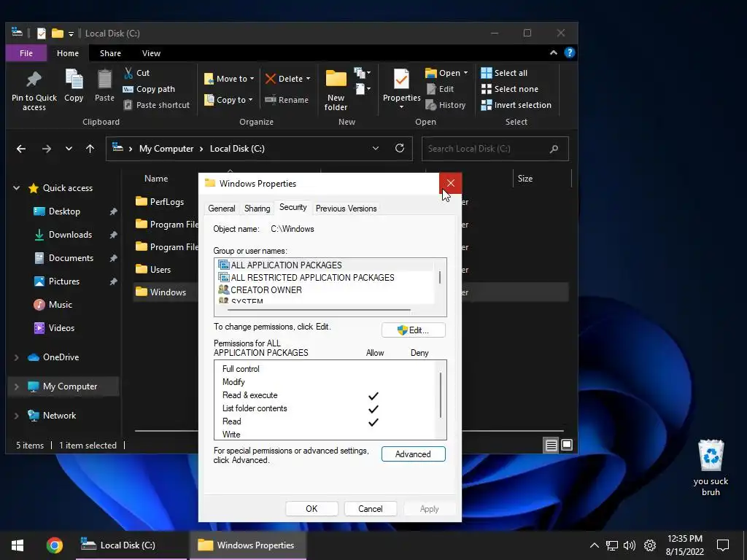Click the Size column header
This screenshot has height=560, width=747.
525,179
